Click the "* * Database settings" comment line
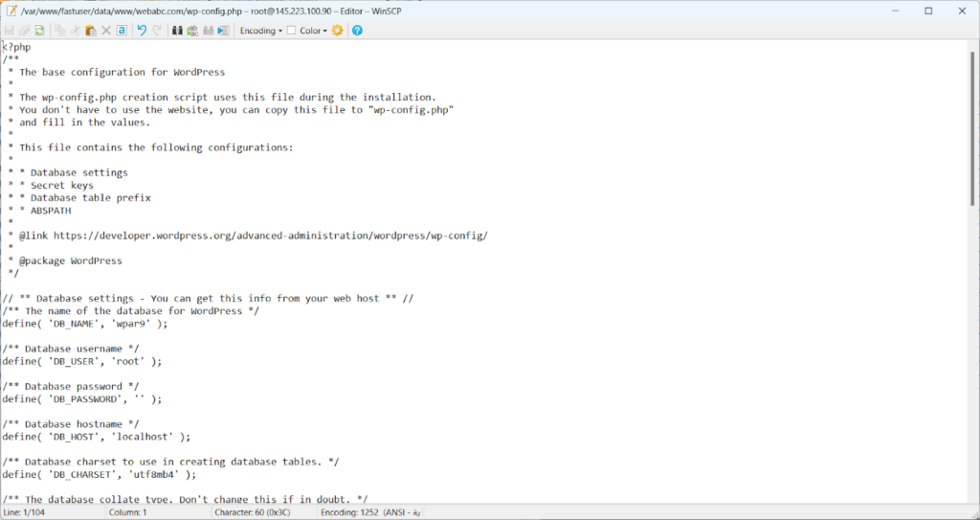The height and width of the screenshot is (520, 980). [x=68, y=172]
